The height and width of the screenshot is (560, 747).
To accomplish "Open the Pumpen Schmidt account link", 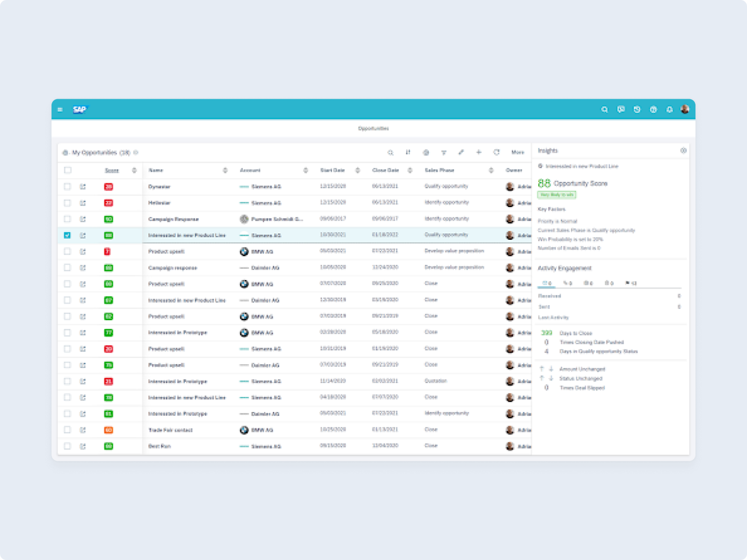I will point(277,219).
